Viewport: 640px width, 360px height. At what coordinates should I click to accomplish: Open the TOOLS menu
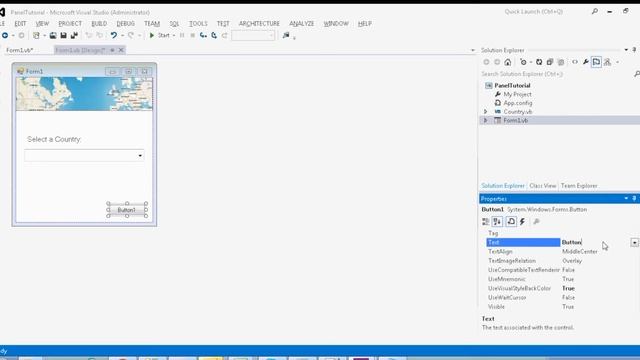tap(198, 24)
